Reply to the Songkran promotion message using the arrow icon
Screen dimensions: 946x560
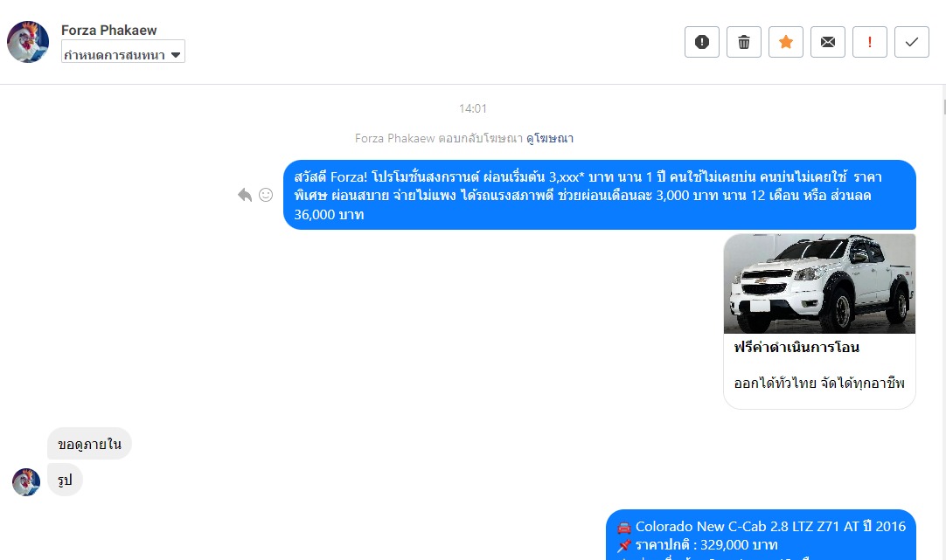[244, 195]
